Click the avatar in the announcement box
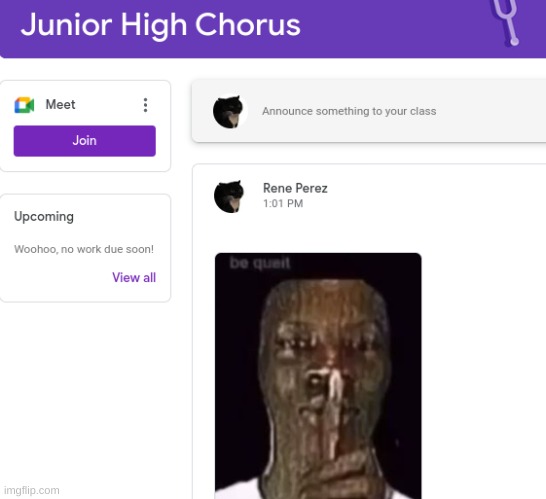This screenshot has width=546, height=499. click(x=229, y=111)
